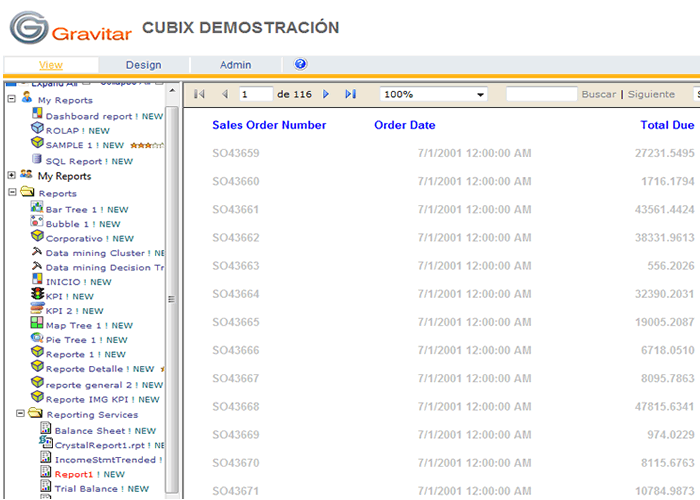Click the Dashboard report chart icon

pyautogui.click(x=37, y=113)
